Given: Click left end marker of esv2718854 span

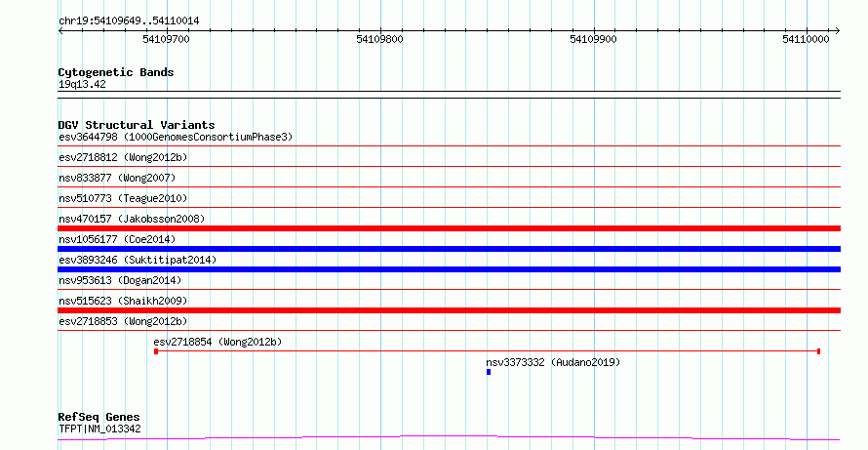Looking at the screenshot, I should (156, 351).
